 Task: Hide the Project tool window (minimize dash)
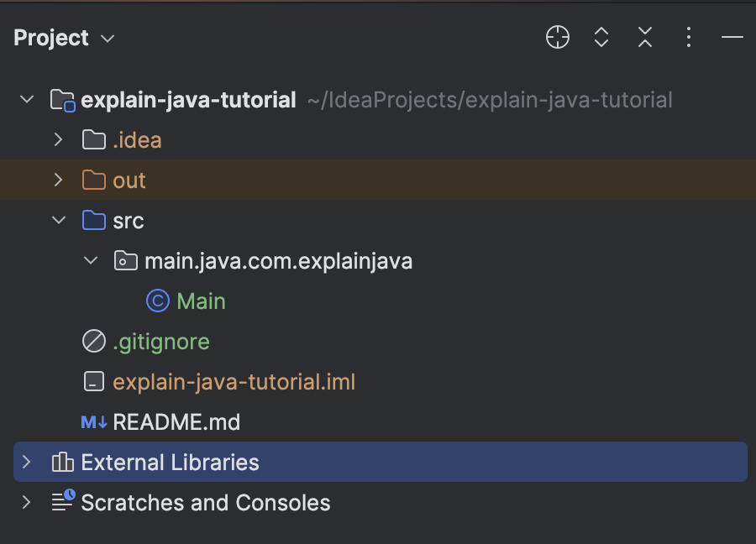point(732,37)
